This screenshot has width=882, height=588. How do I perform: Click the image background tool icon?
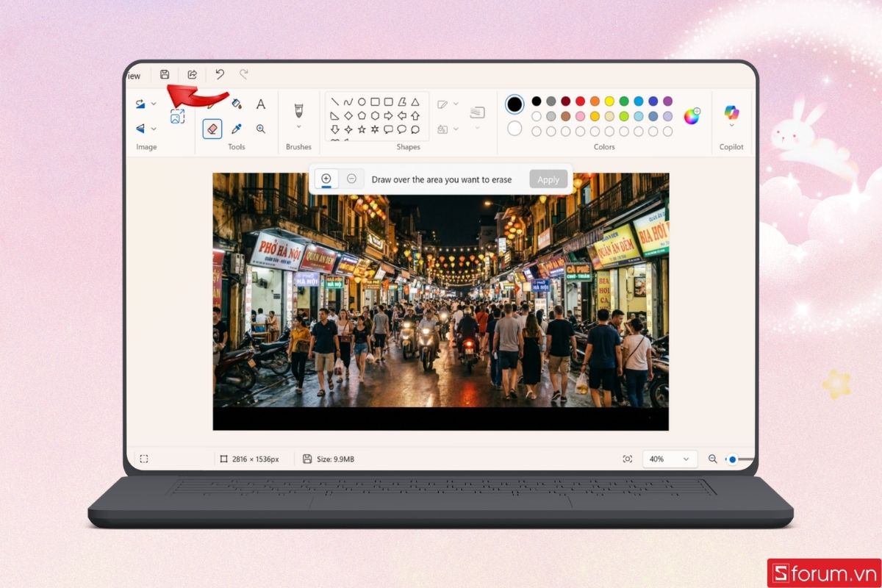[x=177, y=116]
